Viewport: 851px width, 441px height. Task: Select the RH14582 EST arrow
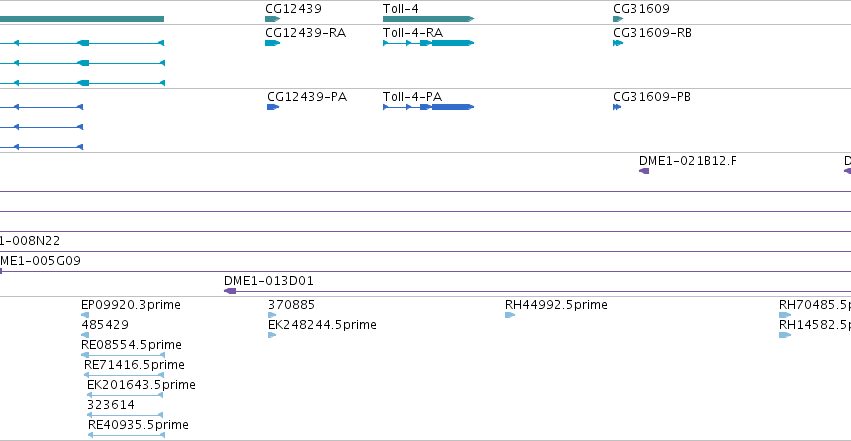pos(785,335)
